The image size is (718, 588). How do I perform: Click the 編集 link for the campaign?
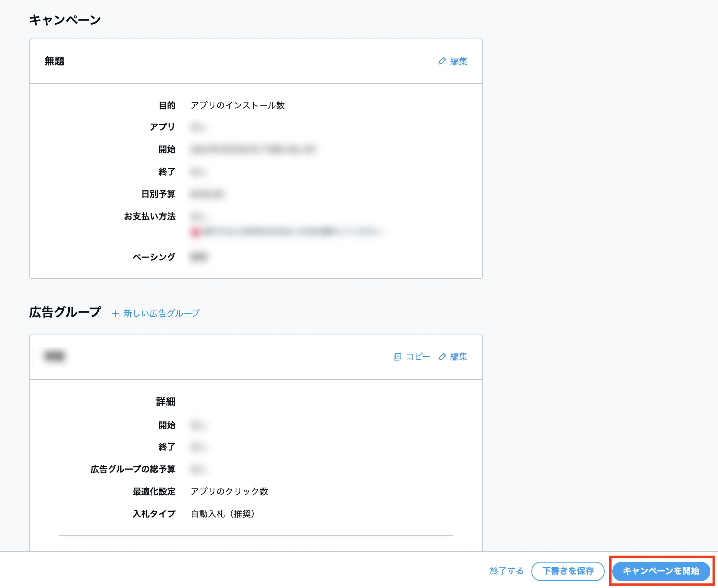pos(458,61)
